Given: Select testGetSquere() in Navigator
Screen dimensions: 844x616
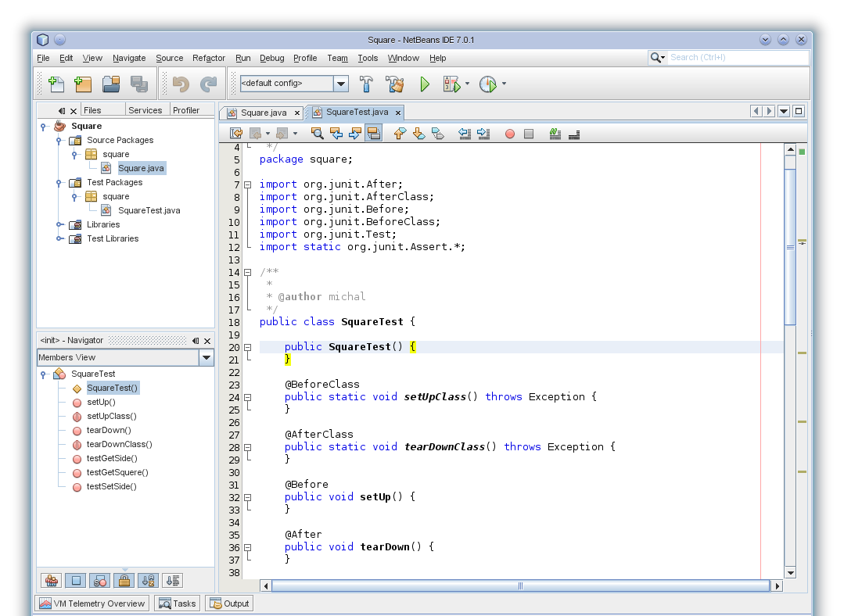Looking at the screenshot, I should (x=117, y=472).
